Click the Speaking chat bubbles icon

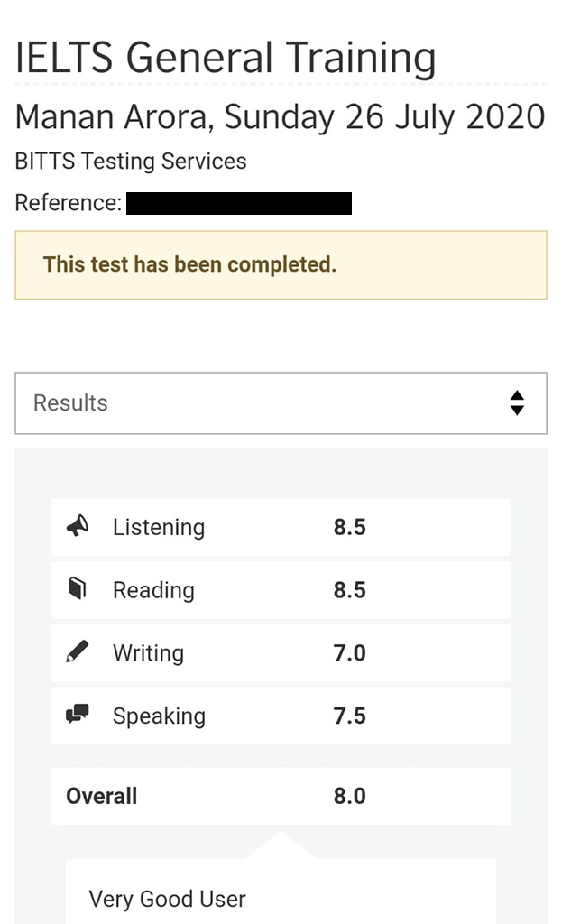(78, 714)
